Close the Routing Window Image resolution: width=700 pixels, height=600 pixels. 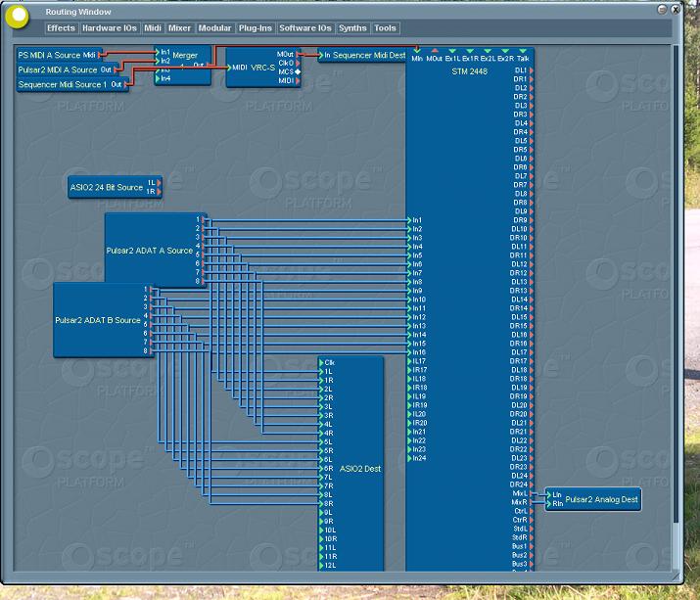[x=676, y=9]
